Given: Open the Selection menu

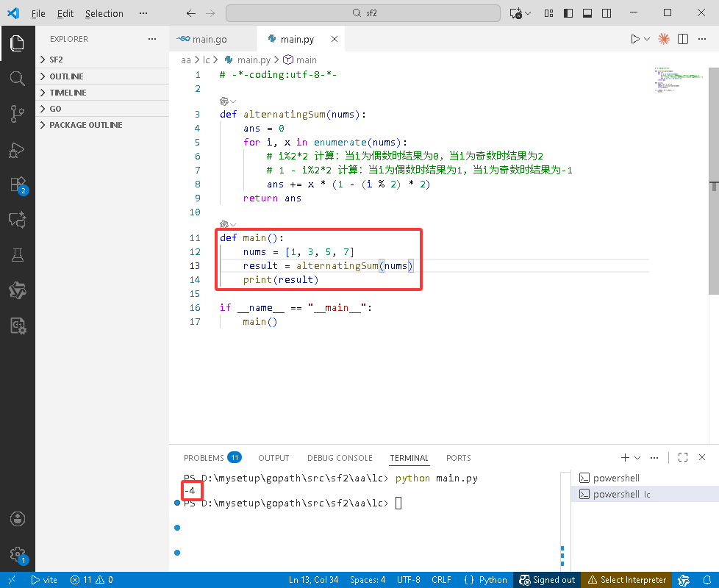Looking at the screenshot, I should pyautogui.click(x=104, y=13).
